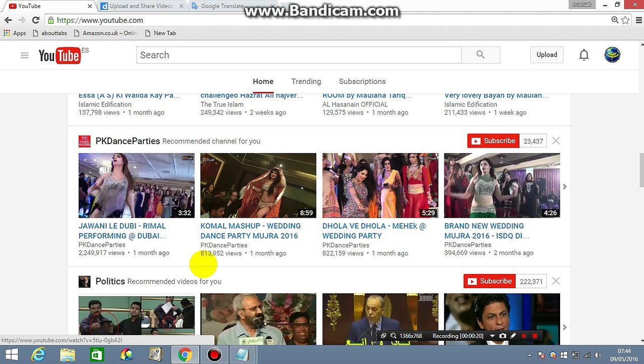The height and width of the screenshot is (364, 644).
Task: Open the notifications bell
Action: pos(584,55)
